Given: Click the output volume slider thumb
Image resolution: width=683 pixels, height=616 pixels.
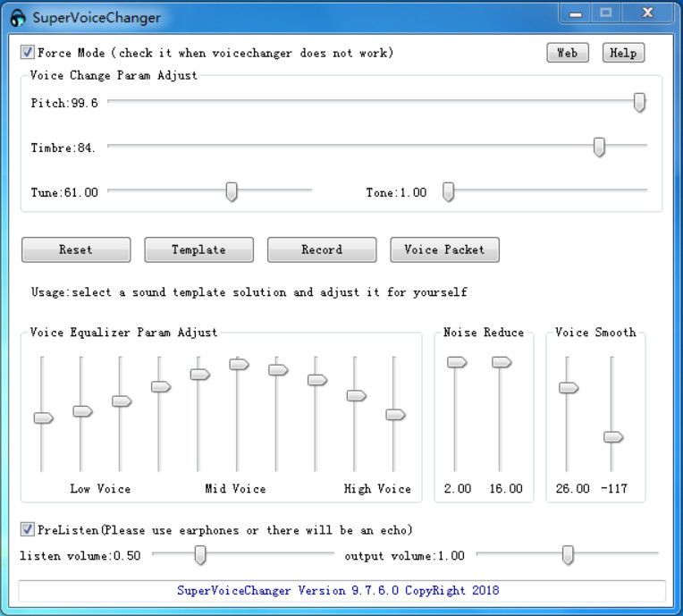Looking at the screenshot, I should 568,554.
